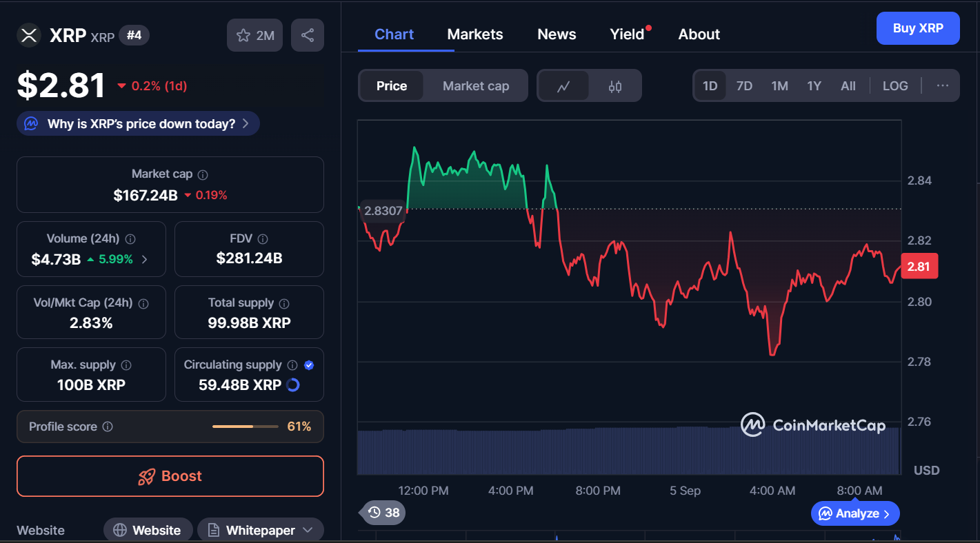The width and height of the screenshot is (980, 543).
Task: Click the 5.99% volume change text
Action: point(115,260)
